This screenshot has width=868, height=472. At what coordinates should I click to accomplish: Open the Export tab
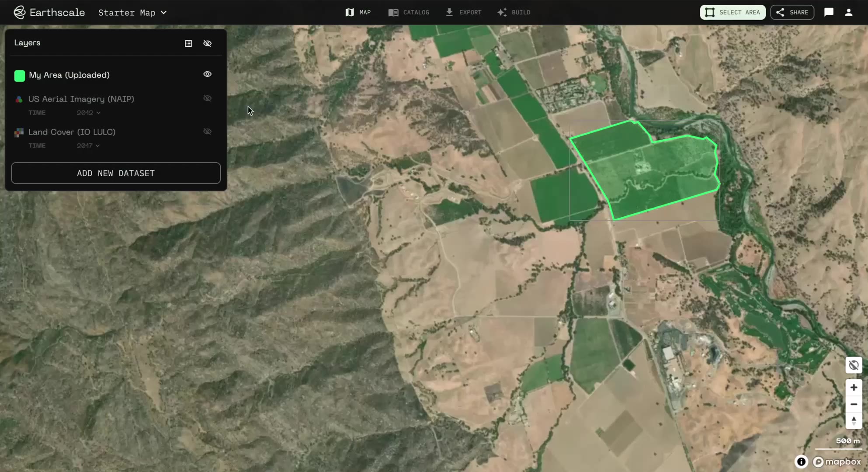click(x=463, y=12)
